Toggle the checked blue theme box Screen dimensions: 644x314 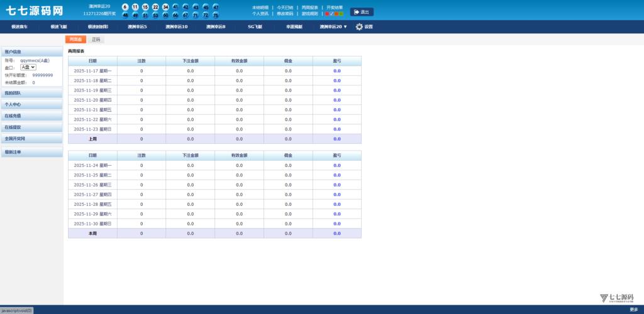(x=332, y=13)
